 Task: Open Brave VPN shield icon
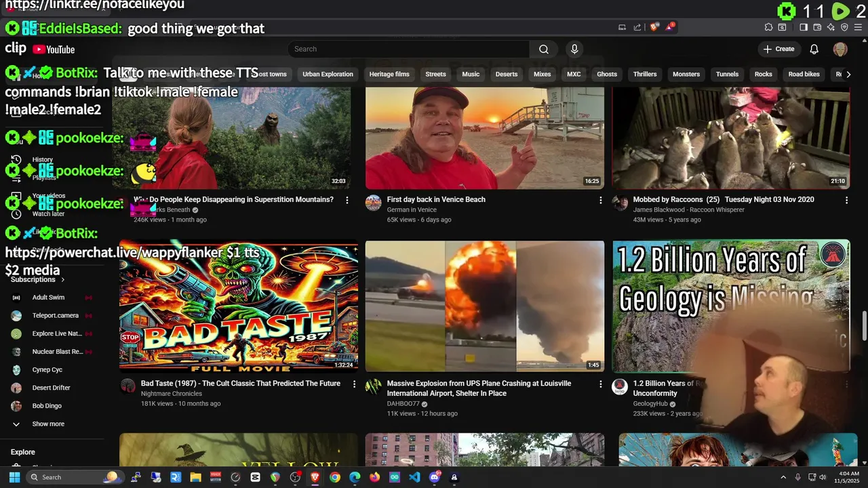[x=844, y=27]
